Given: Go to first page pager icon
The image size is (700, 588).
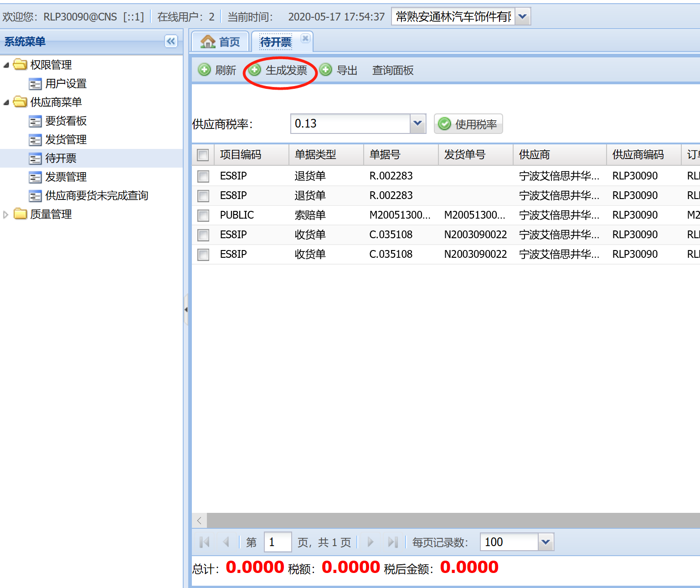Looking at the screenshot, I should point(204,542).
